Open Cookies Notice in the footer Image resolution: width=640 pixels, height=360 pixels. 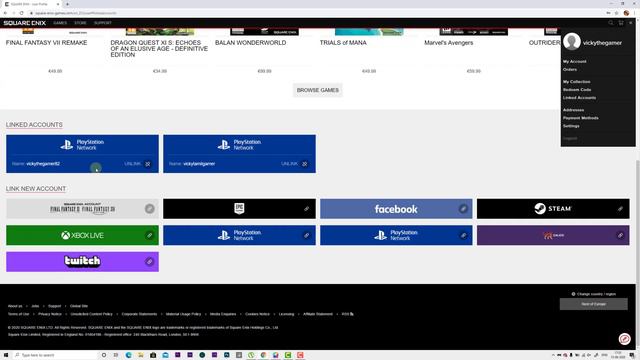click(257, 314)
